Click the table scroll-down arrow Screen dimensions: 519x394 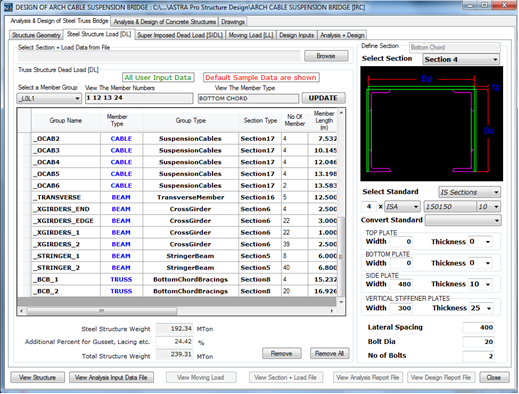pos(341,302)
